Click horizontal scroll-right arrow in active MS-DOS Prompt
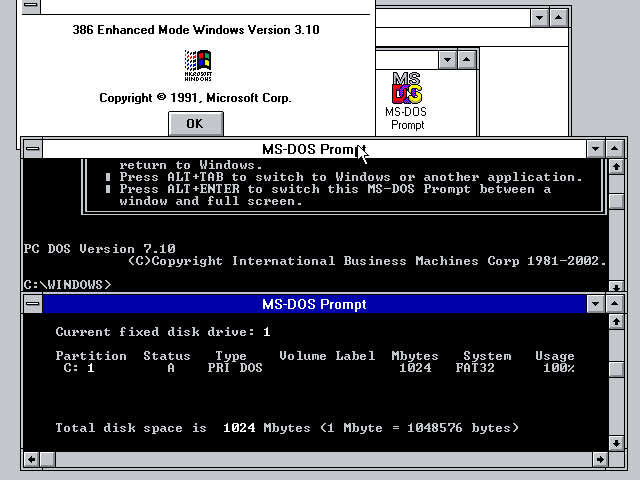This screenshot has height=480, width=640. (600, 460)
